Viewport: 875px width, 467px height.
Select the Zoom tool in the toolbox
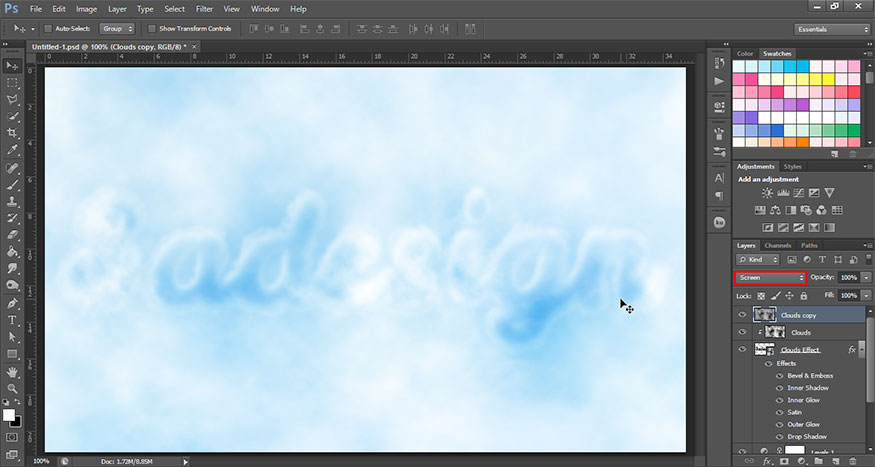pos(13,388)
